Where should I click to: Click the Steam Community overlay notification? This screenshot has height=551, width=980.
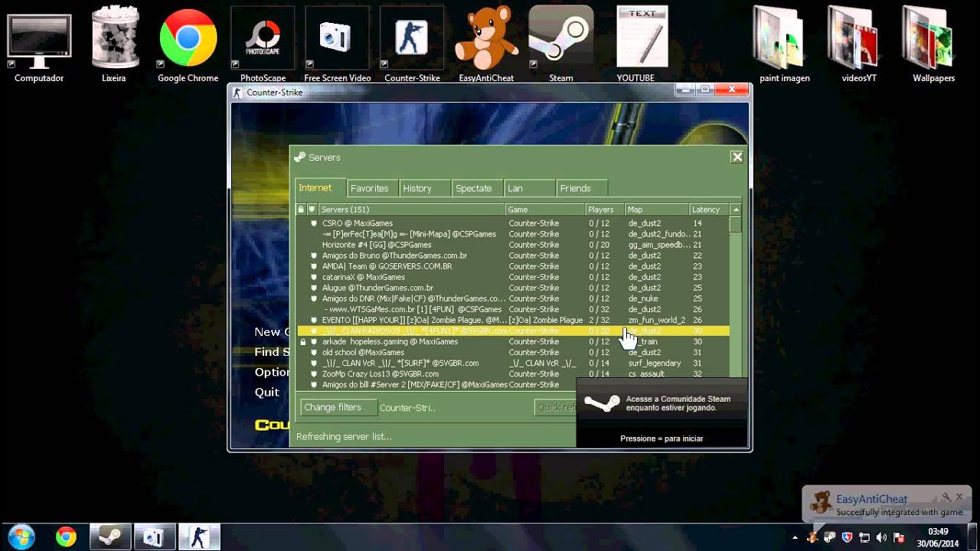click(x=661, y=412)
